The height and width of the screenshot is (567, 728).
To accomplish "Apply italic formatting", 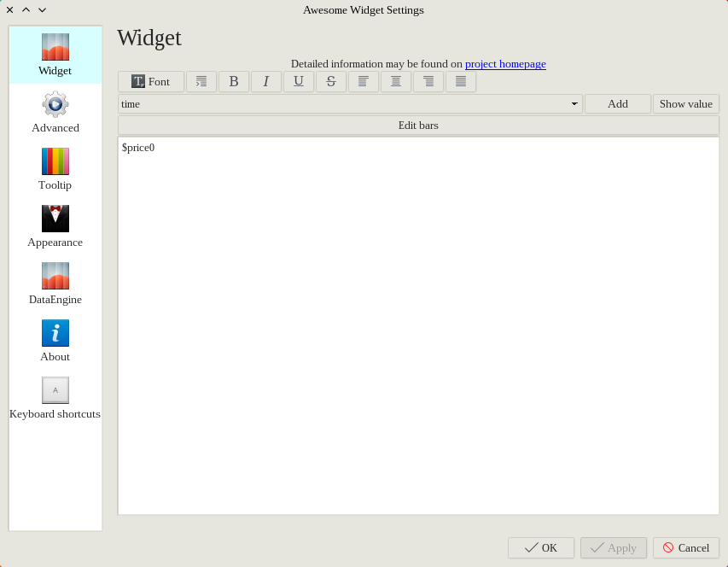I will [x=266, y=82].
